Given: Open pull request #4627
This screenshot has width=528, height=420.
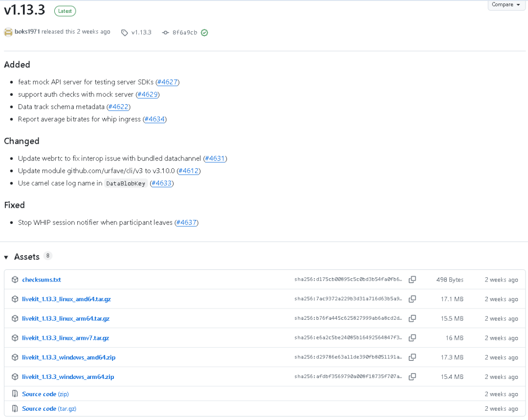Looking at the screenshot, I should pyautogui.click(x=167, y=82).
